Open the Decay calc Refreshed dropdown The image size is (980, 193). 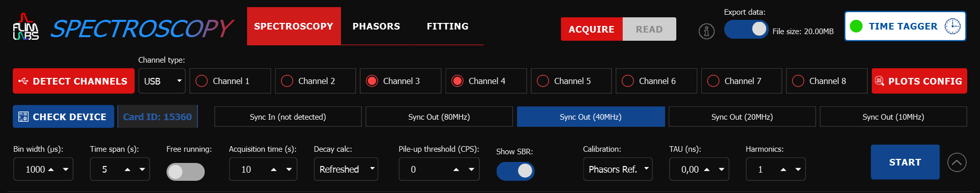coord(346,169)
